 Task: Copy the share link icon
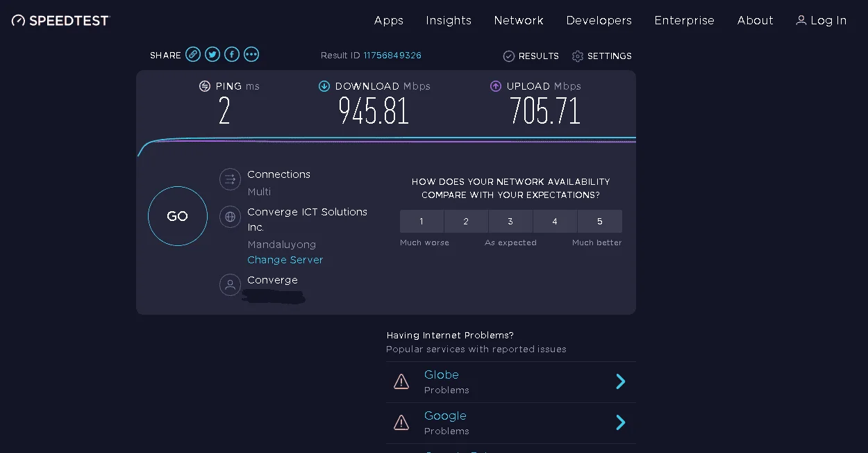pos(193,54)
